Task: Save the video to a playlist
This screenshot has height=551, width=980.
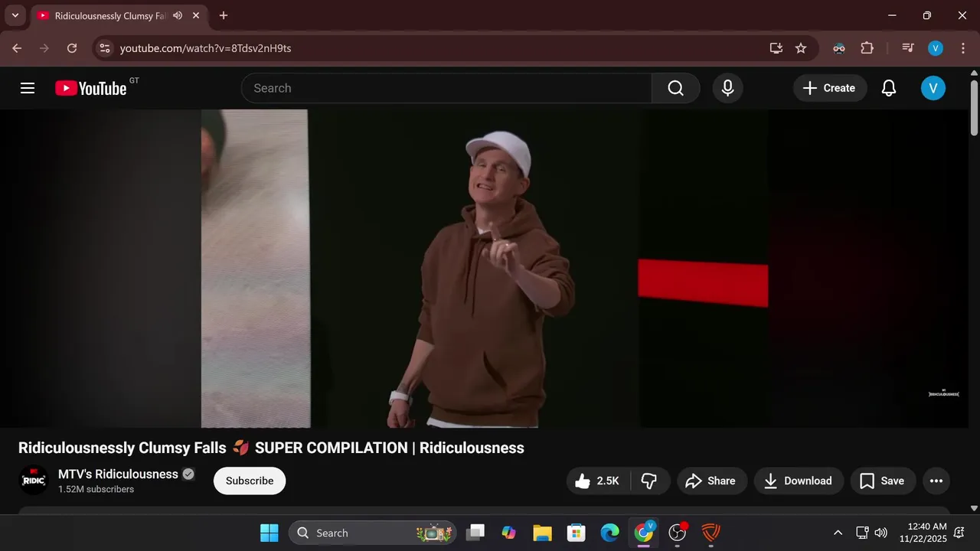Action: click(x=883, y=481)
